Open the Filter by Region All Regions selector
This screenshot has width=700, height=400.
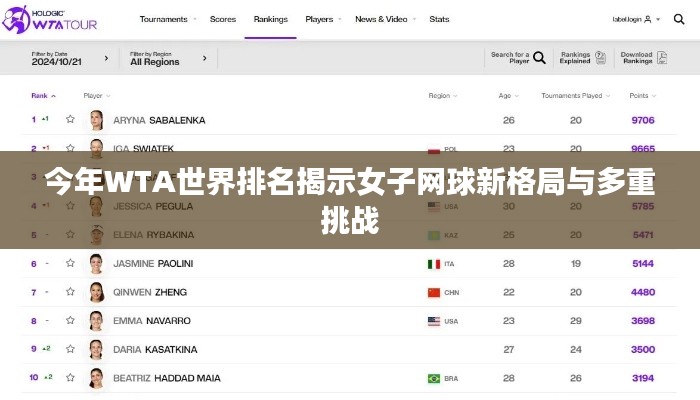pos(169,58)
